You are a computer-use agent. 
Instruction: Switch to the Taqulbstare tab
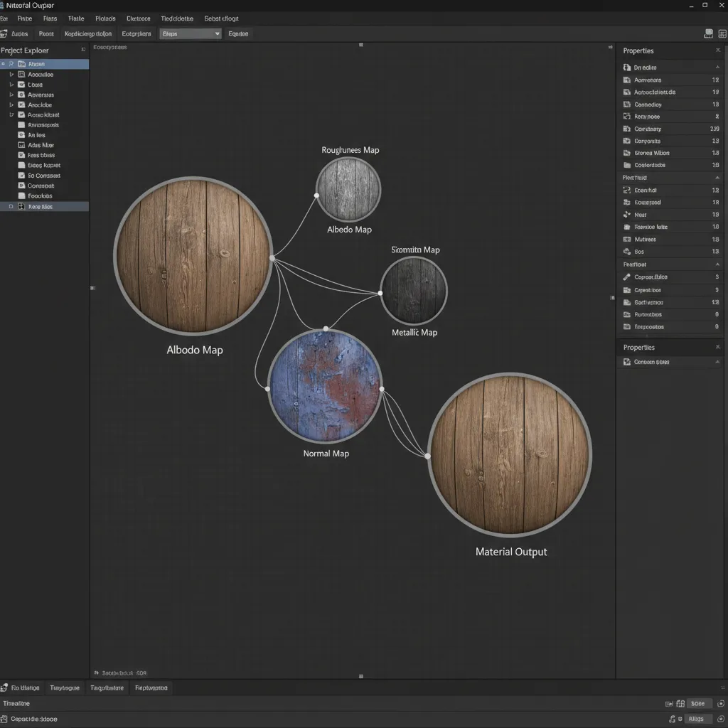107,687
